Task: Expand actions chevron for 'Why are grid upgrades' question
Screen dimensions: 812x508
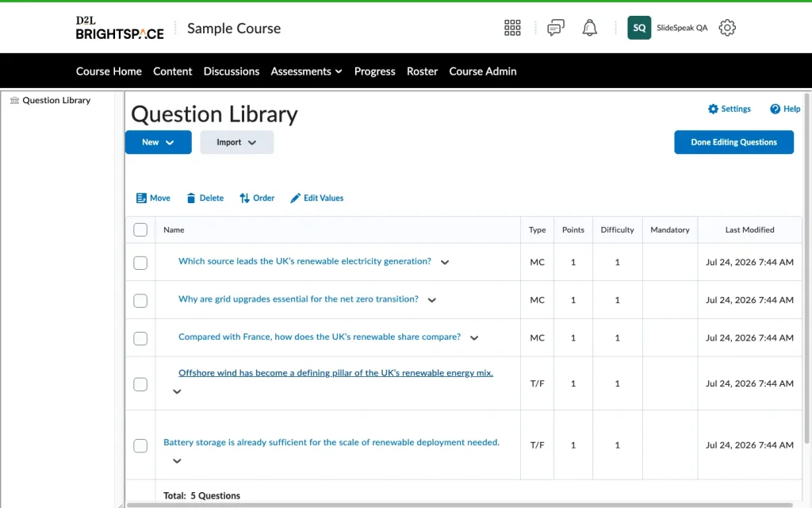Action: [432, 300]
